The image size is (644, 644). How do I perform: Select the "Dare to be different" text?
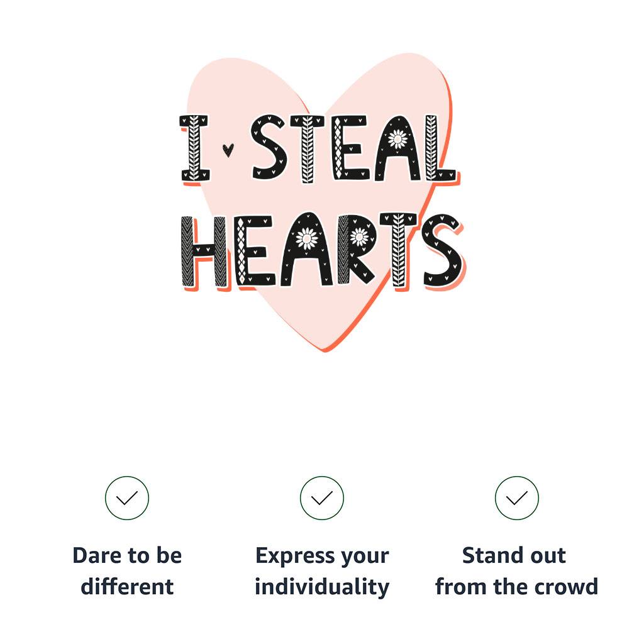127,571
